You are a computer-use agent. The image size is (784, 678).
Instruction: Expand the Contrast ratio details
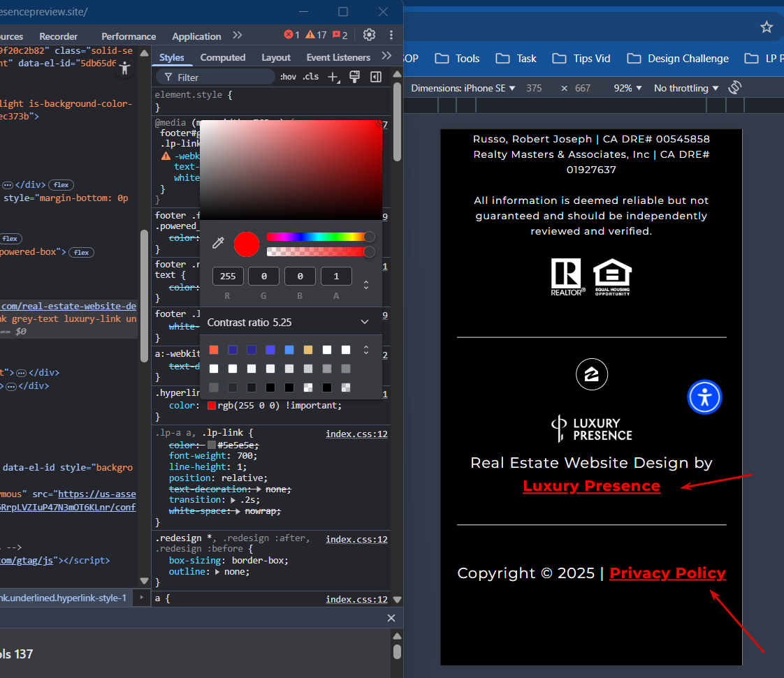[x=364, y=322]
